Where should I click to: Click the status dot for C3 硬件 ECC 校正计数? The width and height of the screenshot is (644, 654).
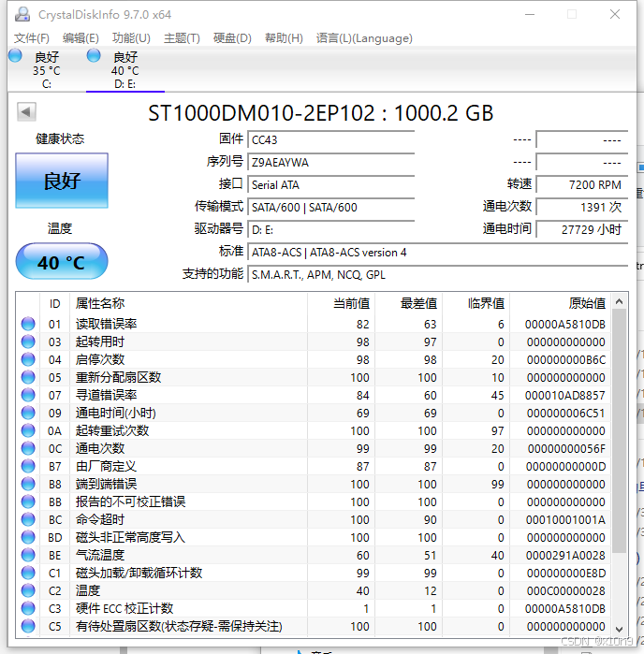(x=28, y=608)
